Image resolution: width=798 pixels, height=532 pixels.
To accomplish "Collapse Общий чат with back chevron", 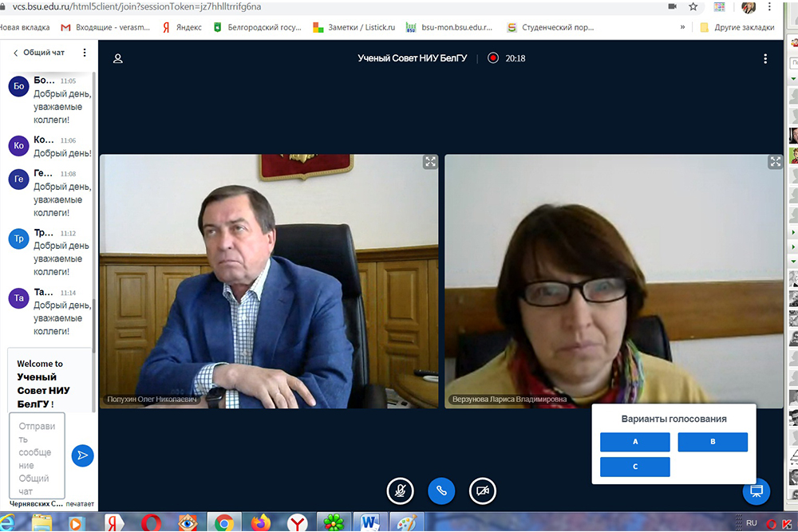I will (x=15, y=53).
